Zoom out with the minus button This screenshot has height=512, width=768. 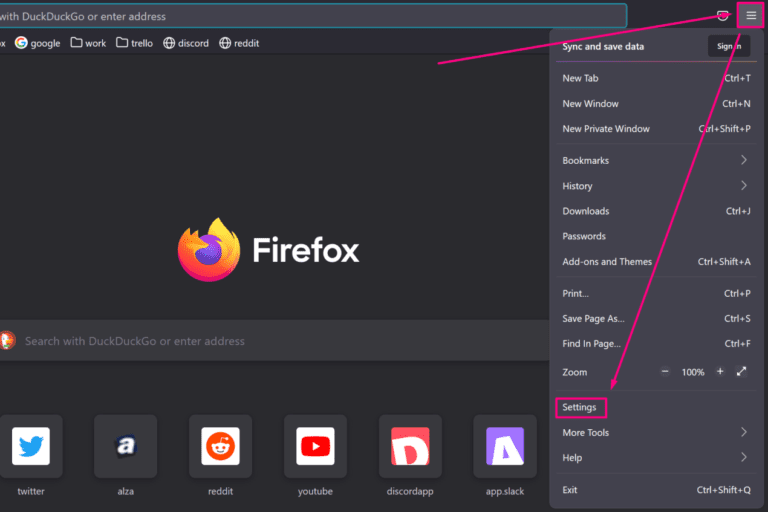[x=665, y=371]
